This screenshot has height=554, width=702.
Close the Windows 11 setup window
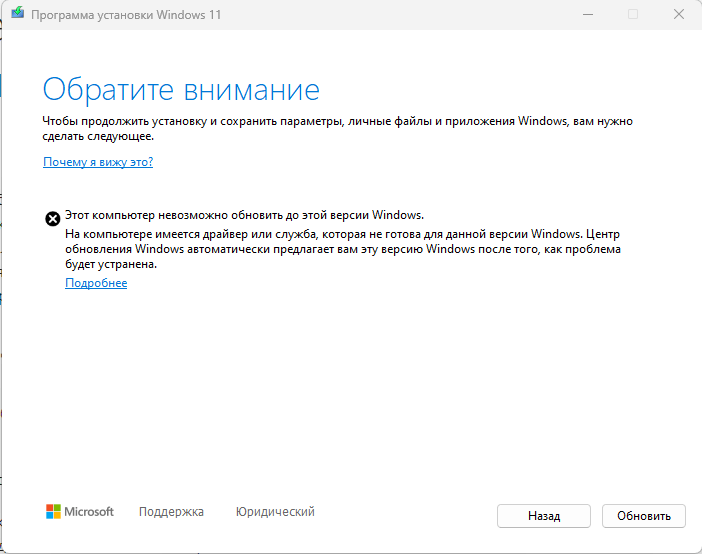tap(679, 14)
